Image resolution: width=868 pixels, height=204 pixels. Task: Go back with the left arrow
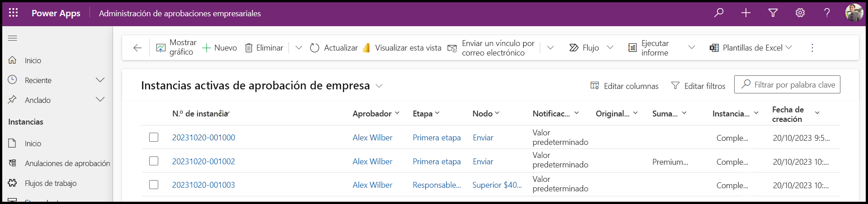coord(137,48)
